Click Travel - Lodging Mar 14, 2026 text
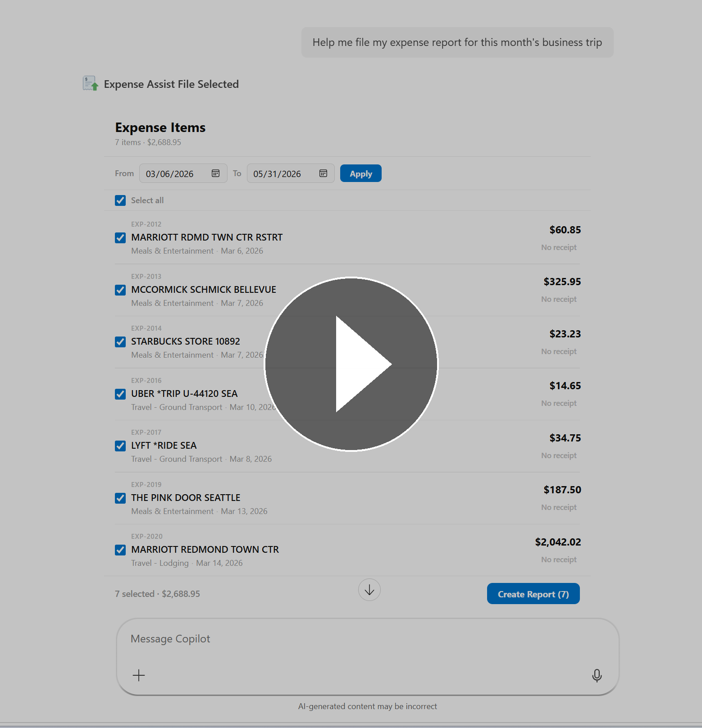Screen dimensions: 702x728 187,563
